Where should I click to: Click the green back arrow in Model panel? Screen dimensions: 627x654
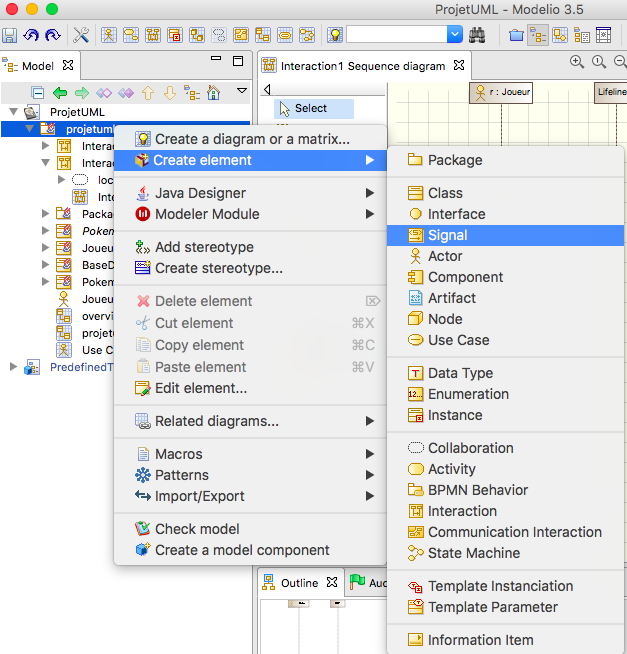click(60, 93)
